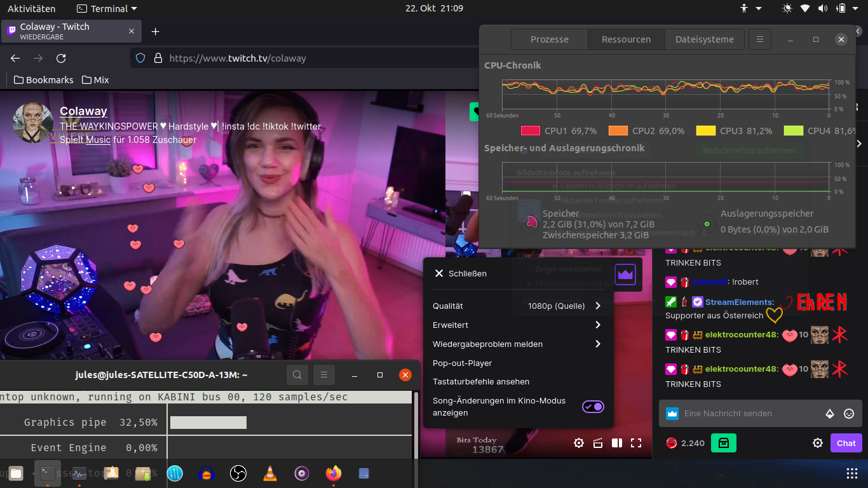Change the CPU1 red color swatch
Image resolution: width=868 pixels, height=488 pixels.
coord(530,131)
